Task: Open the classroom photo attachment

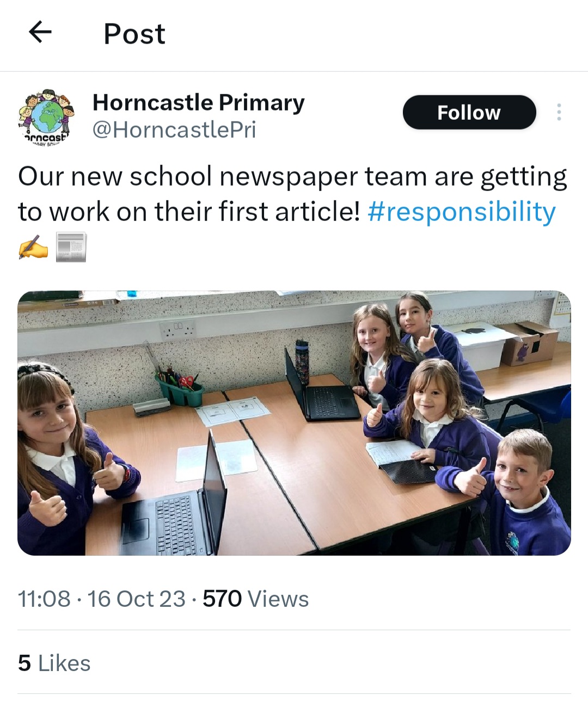Action: coord(294,423)
